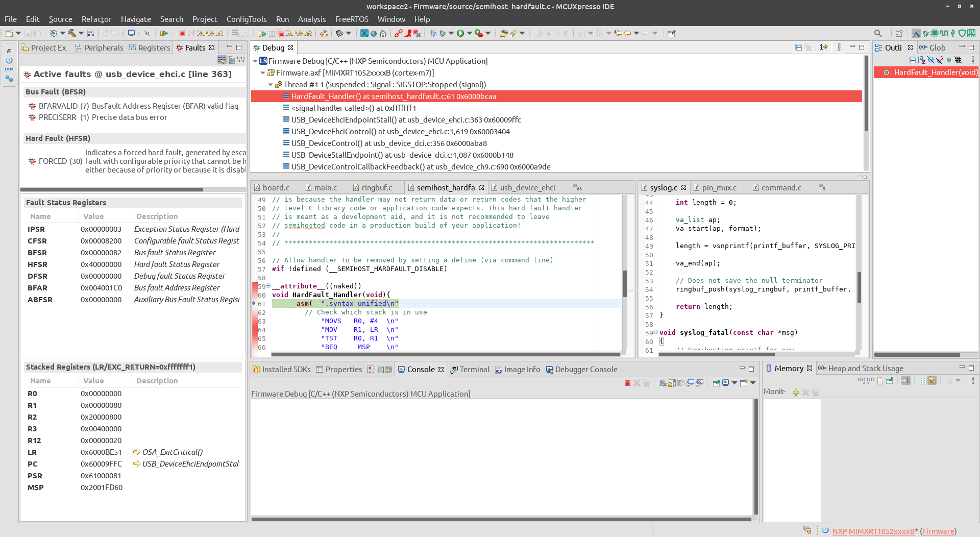Open Display Selected Console dropdown arrow
This screenshot has height=537, width=980.
(734, 383)
